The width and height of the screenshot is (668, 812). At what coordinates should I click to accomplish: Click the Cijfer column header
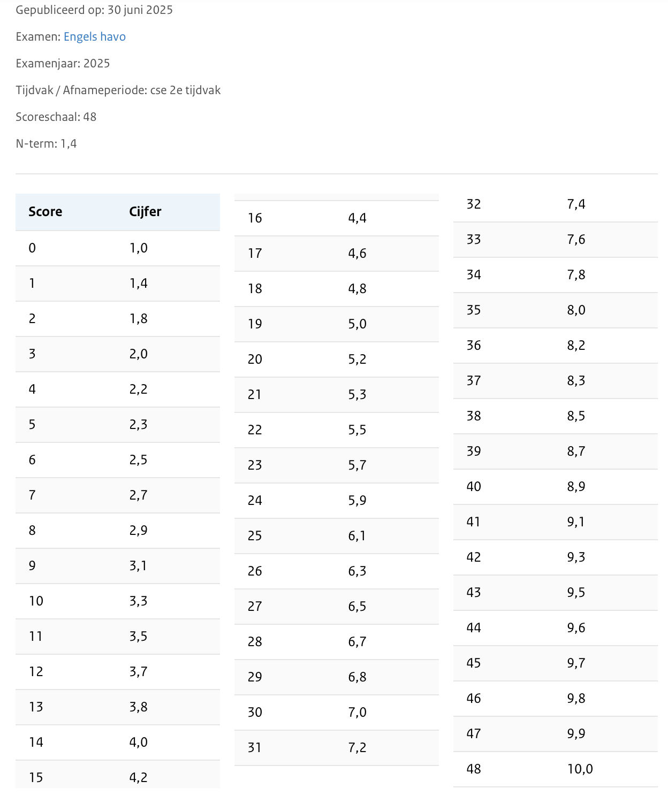(145, 212)
